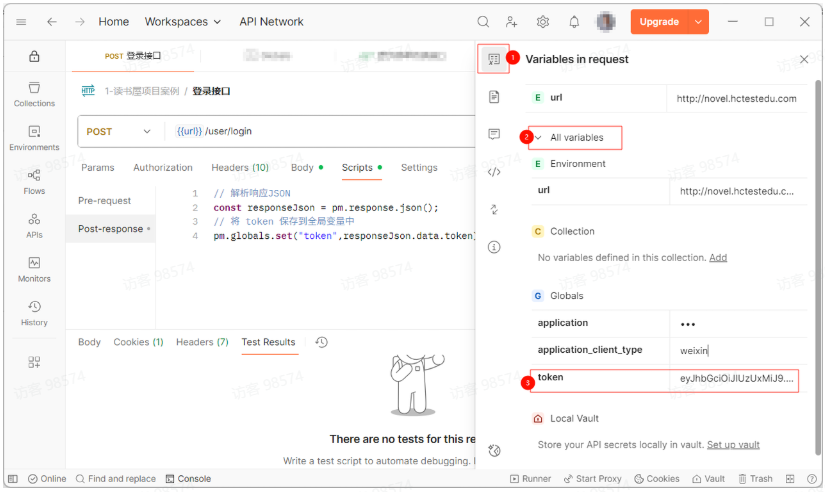
Task: Click the response history clock icon
Action: pos(321,342)
